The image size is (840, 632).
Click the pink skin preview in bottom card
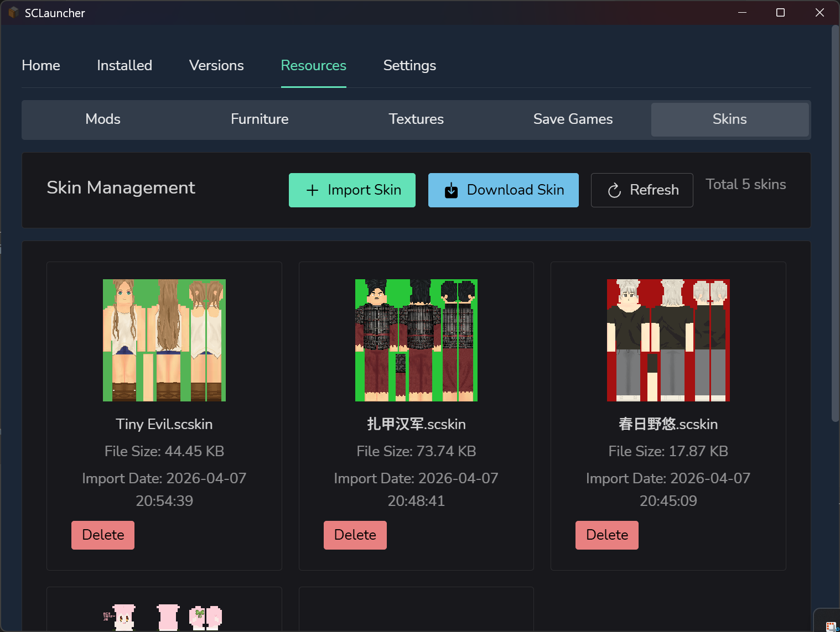164,618
